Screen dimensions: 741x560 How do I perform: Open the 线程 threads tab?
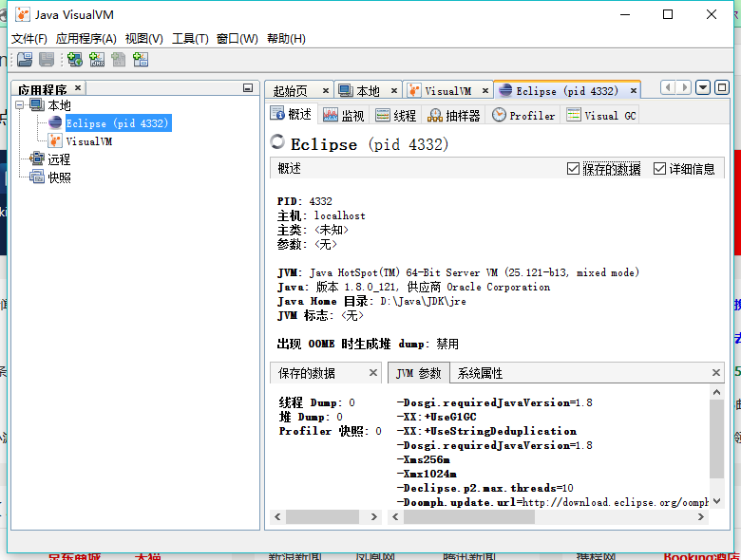pos(396,115)
